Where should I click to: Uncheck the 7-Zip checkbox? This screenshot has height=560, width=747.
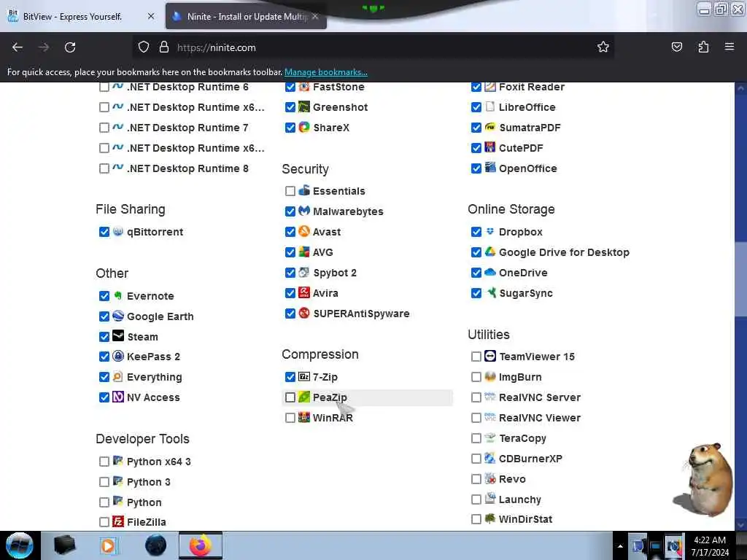click(290, 377)
